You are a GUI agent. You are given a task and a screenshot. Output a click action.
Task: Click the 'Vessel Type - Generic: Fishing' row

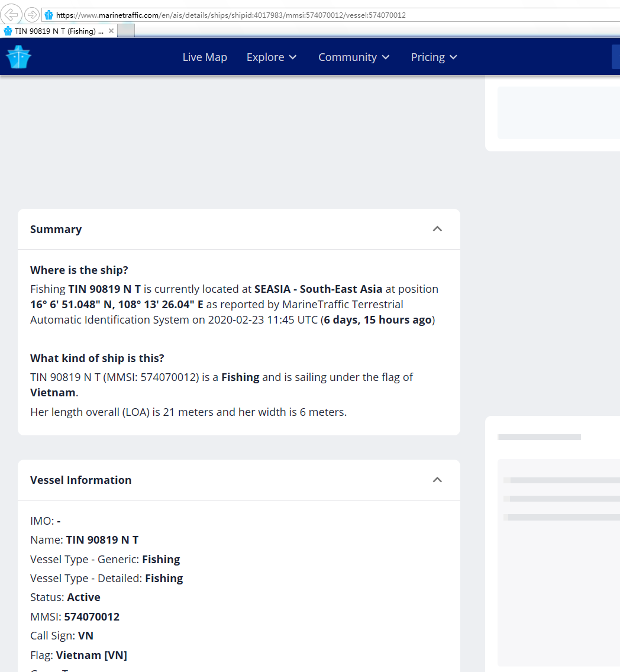tap(105, 559)
